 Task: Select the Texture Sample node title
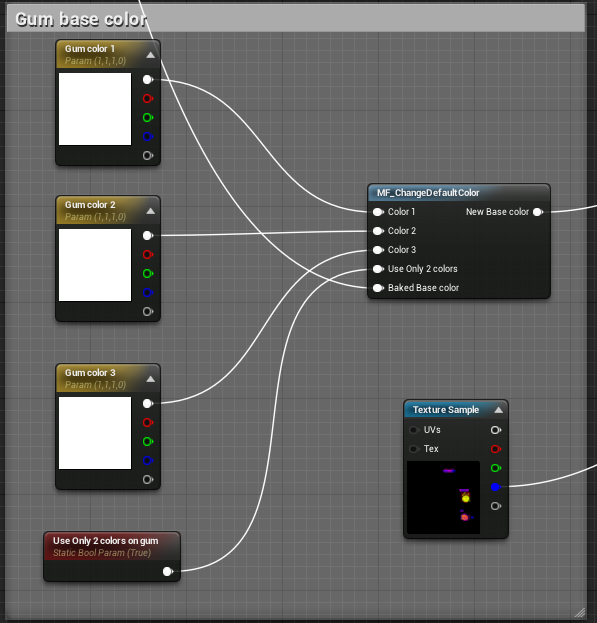[x=446, y=410]
